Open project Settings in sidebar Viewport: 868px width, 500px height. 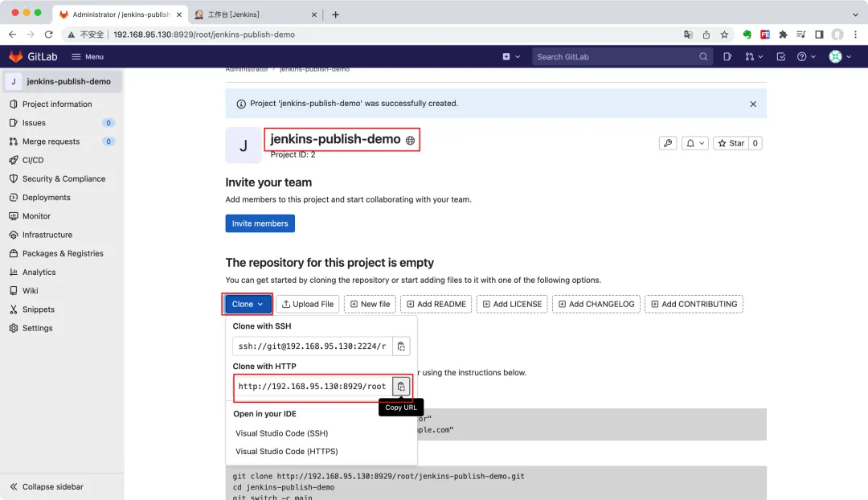(x=62, y=328)
